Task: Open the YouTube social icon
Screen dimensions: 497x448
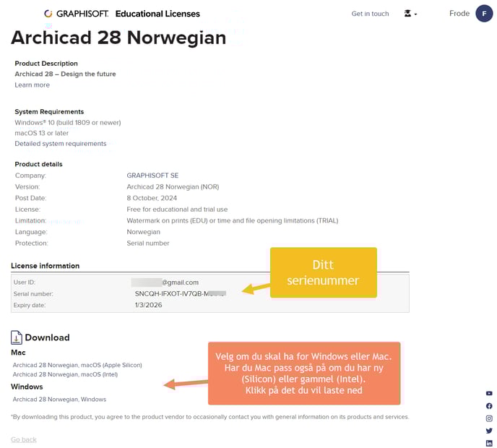Action: 489,394
